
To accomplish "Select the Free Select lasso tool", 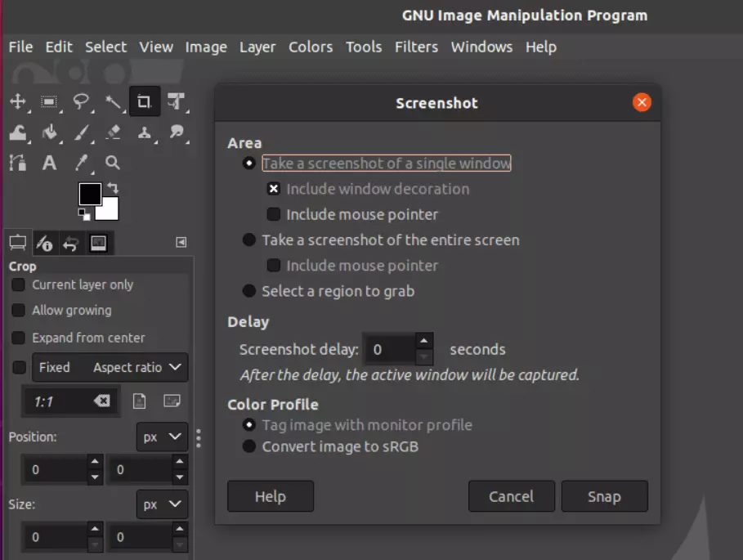I will tap(81, 101).
